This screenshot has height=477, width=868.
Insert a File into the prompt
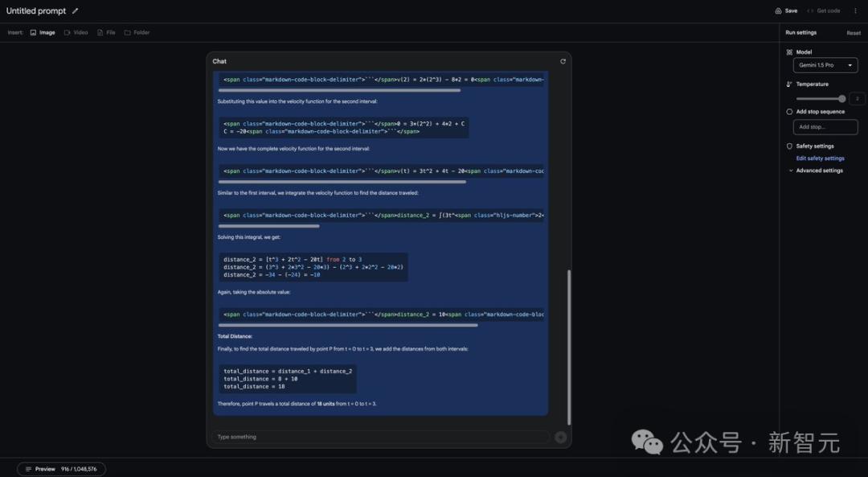pos(106,33)
